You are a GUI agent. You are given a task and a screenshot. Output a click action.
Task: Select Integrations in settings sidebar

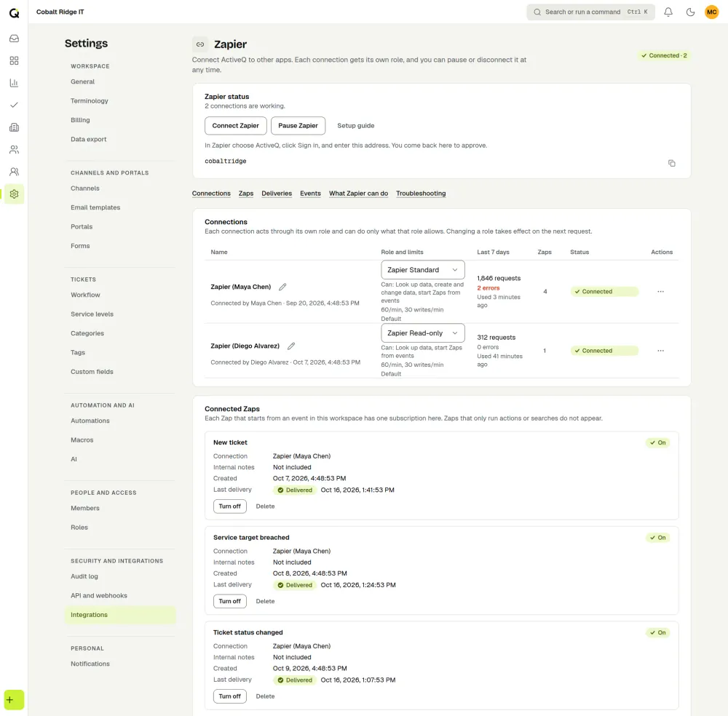(120, 615)
